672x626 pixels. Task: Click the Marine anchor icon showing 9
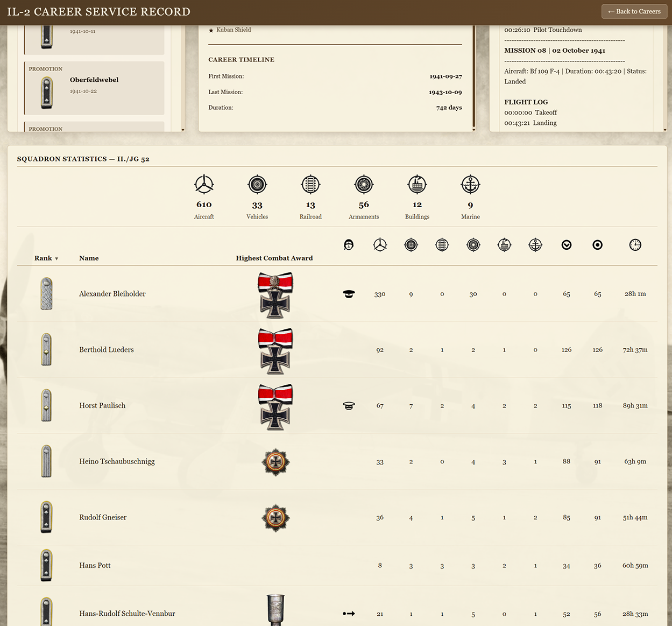click(470, 184)
